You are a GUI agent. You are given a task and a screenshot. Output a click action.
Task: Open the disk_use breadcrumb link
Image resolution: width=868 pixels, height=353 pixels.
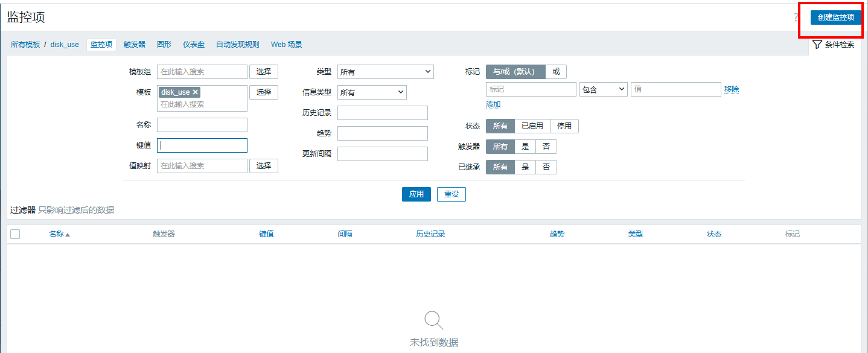[65, 45]
